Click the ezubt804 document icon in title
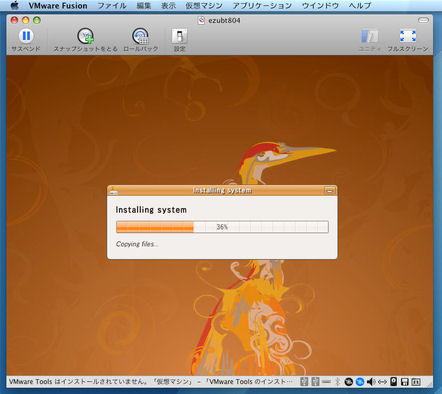442x394 pixels. click(x=201, y=20)
